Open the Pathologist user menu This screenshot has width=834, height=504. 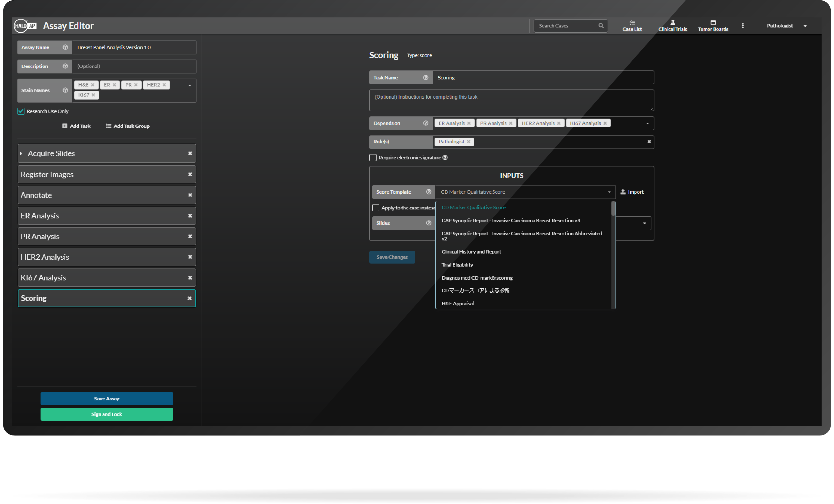coord(786,26)
